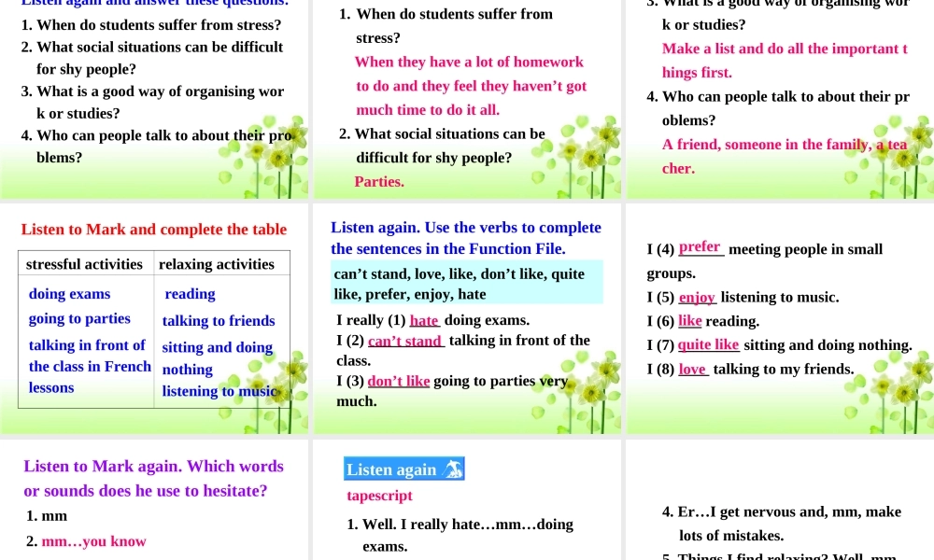The height and width of the screenshot is (560, 934).
Task: Click the blue 'Listen again' button
Action: 403,469
